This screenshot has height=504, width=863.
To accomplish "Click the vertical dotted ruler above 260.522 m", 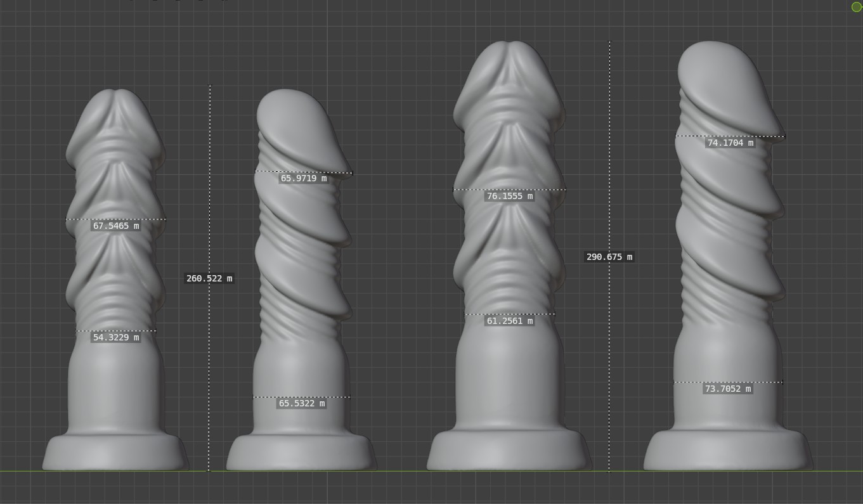I will 210,178.
